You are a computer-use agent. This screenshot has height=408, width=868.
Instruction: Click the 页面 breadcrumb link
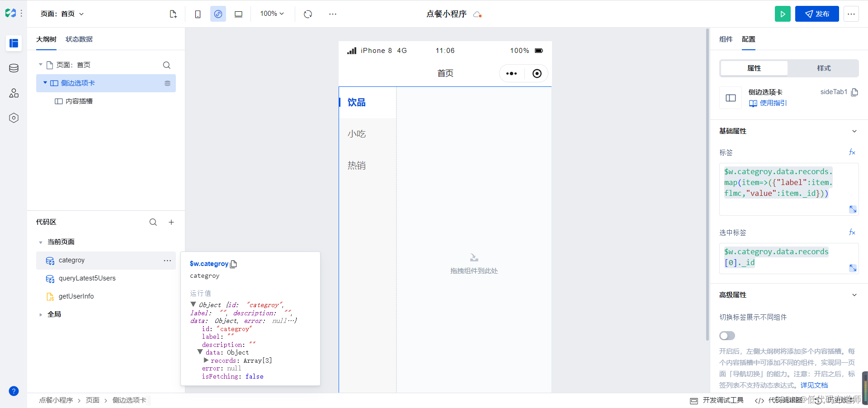coord(93,400)
